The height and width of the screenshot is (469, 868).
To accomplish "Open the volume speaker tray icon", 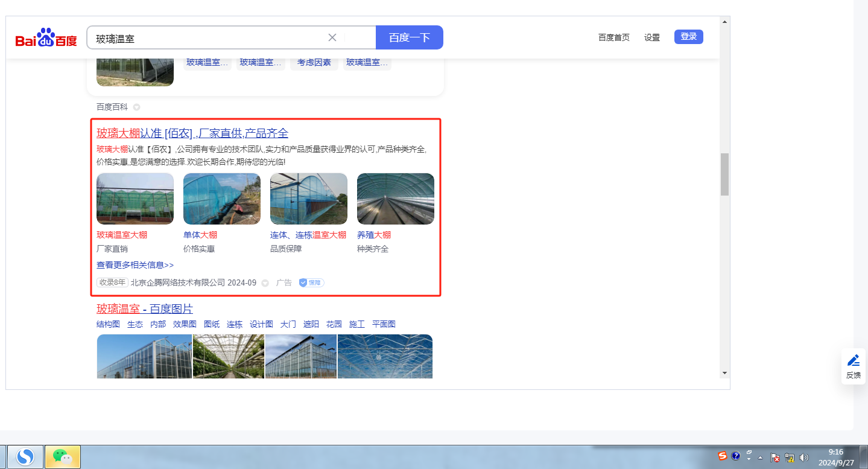I will pos(804,458).
